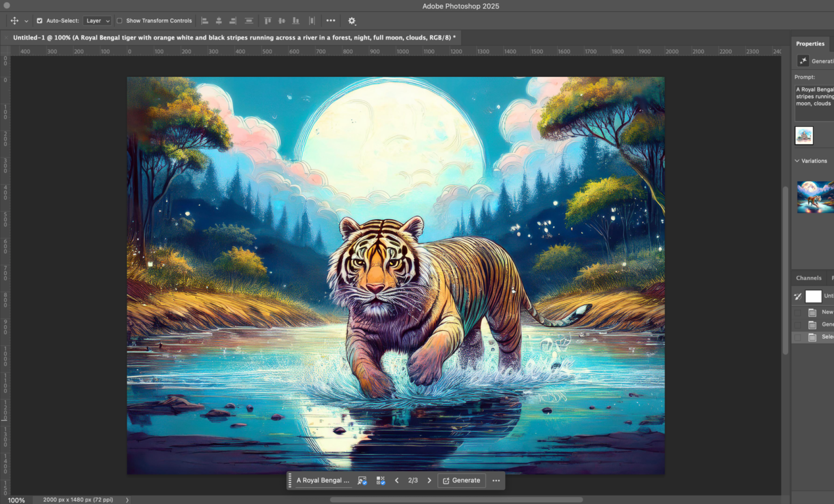
Task: Select the Gene history state icon
Action: [812, 325]
